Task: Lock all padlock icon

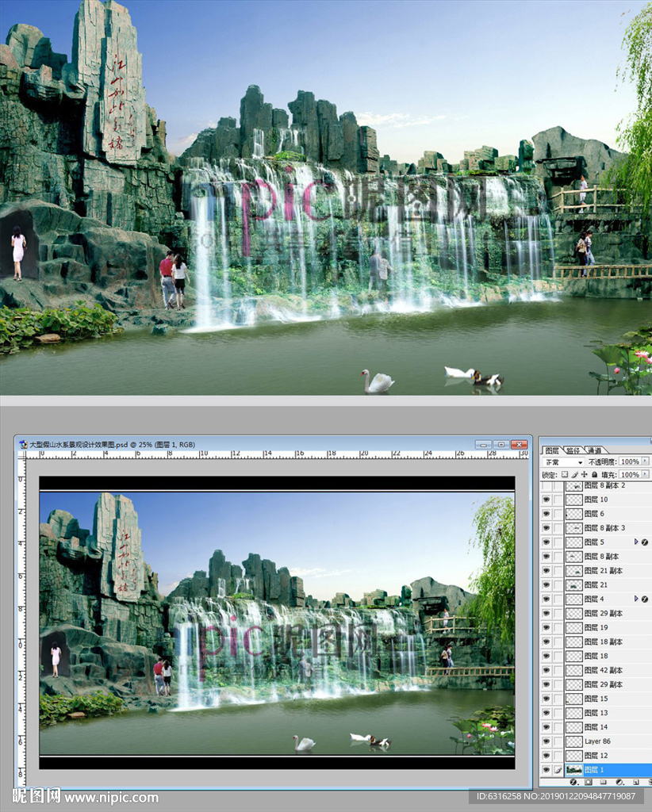Action: tap(595, 474)
